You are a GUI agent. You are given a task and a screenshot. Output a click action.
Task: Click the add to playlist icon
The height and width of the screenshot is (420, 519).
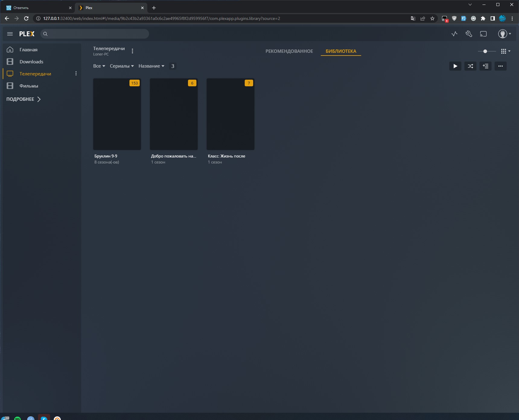(485, 66)
